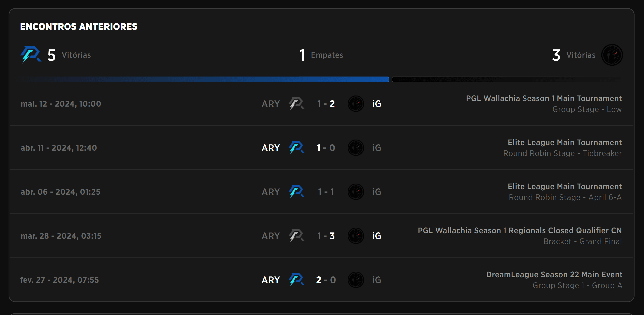
Task: Click the iG logo in the April 6 draw row
Action: [x=356, y=192]
